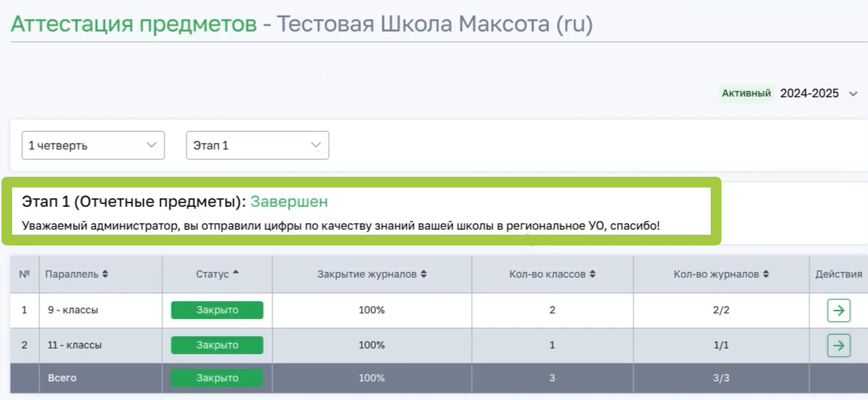Sort table by Статус column

pyautogui.click(x=217, y=274)
